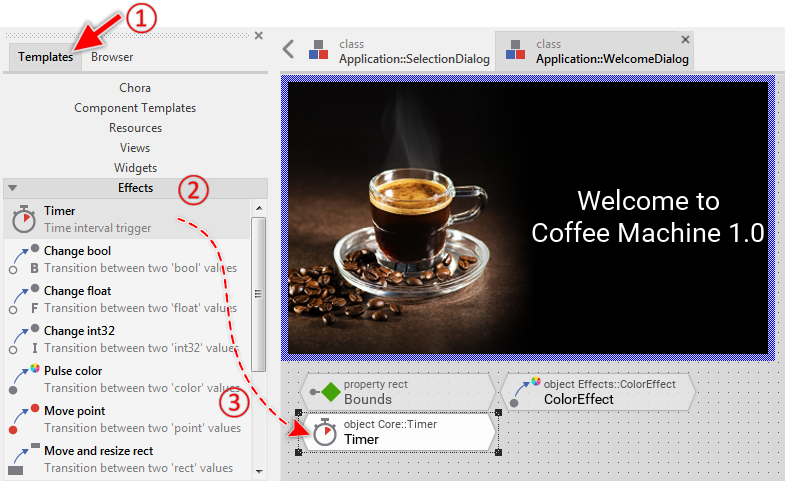Select the Change bool effect icon
785x481 pixels.
point(22,259)
